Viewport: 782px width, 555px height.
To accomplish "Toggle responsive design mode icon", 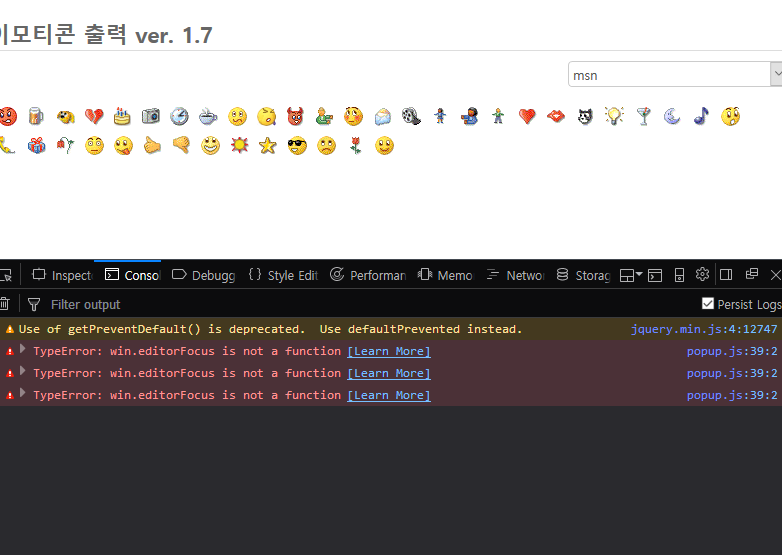I will 679,275.
